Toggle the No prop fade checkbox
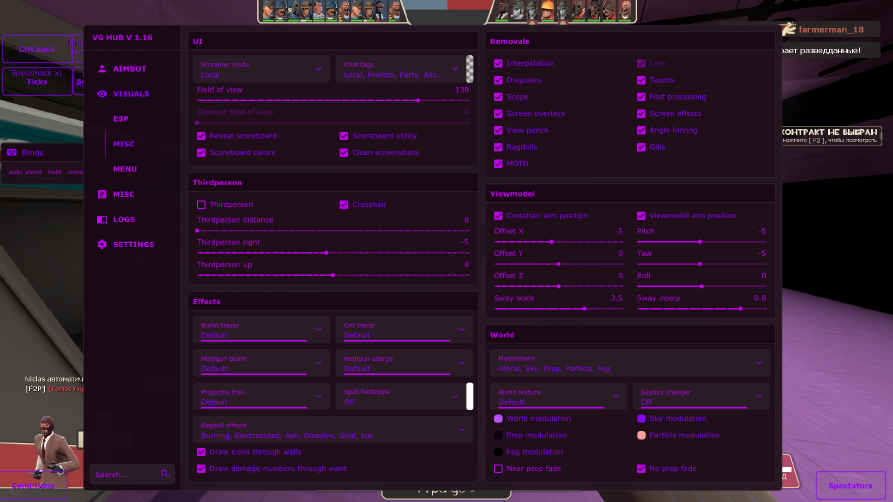Viewport: 893px width, 502px height. coord(641,468)
